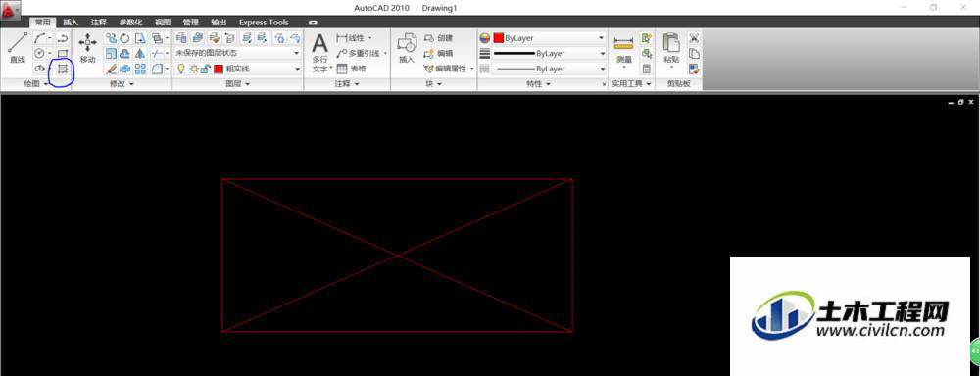The height and width of the screenshot is (376, 980).
Task: Click the Copy Clip icon in clipboard panel
Action: coord(694,53)
